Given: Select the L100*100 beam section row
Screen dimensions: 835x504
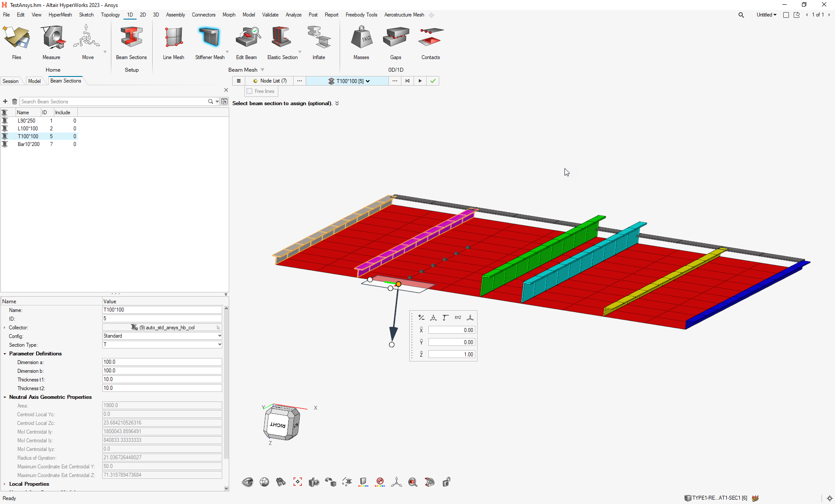Looking at the screenshot, I should [x=28, y=129].
